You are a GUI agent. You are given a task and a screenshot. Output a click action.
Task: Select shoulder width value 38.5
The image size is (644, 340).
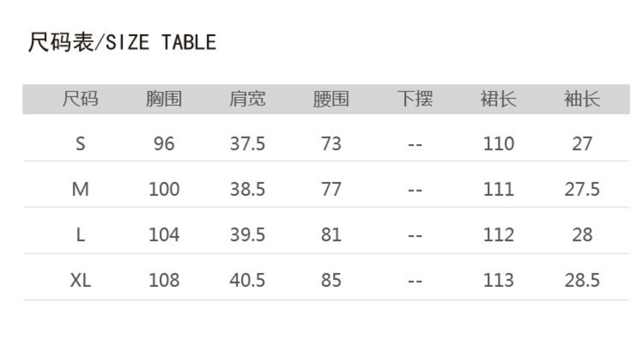point(247,190)
